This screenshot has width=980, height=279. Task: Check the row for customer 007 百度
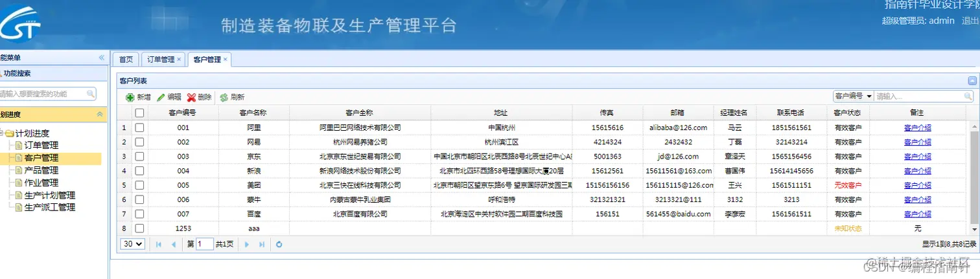[x=139, y=214]
